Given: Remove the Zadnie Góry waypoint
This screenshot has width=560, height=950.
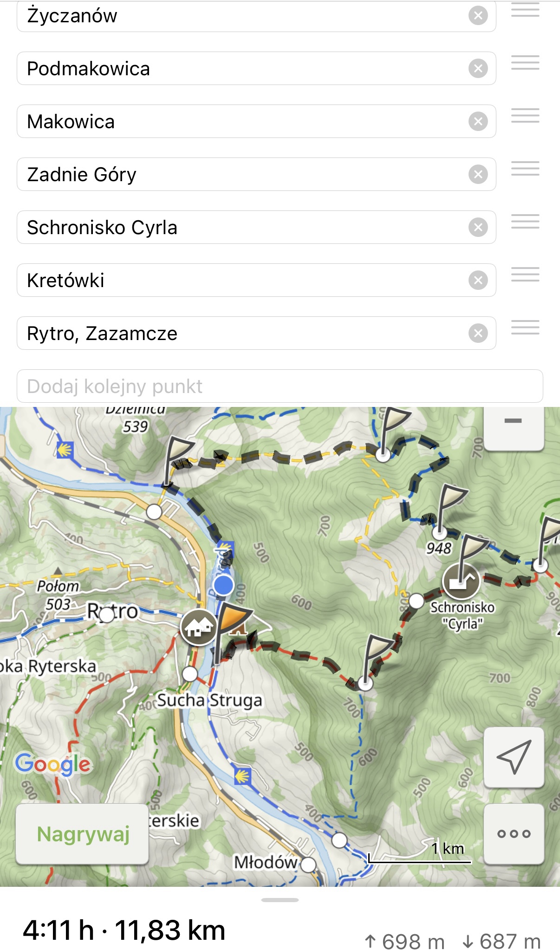Looking at the screenshot, I should (x=478, y=175).
